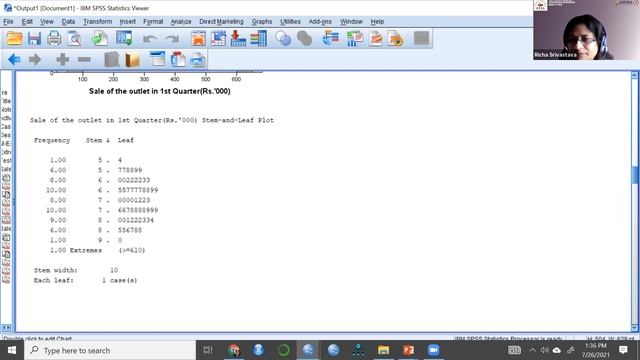Click the Select Last Output icon
The width and height of the screenshot is (640, 360).
pos(331,39)
